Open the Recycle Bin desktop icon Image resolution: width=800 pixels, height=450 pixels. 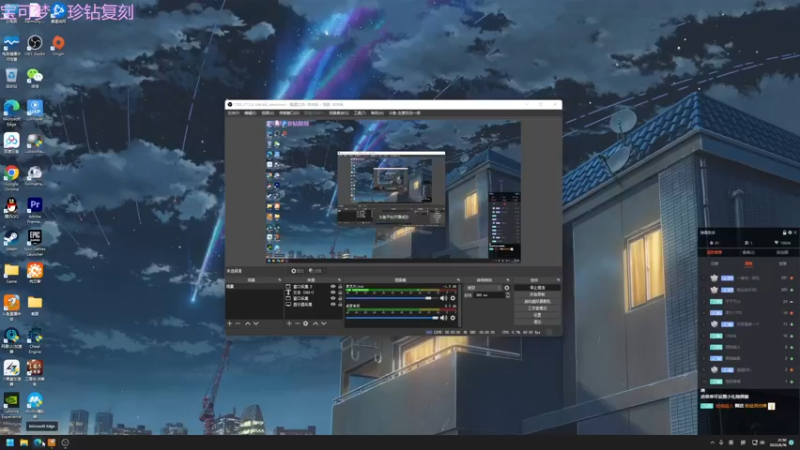[x=11, y=76]
